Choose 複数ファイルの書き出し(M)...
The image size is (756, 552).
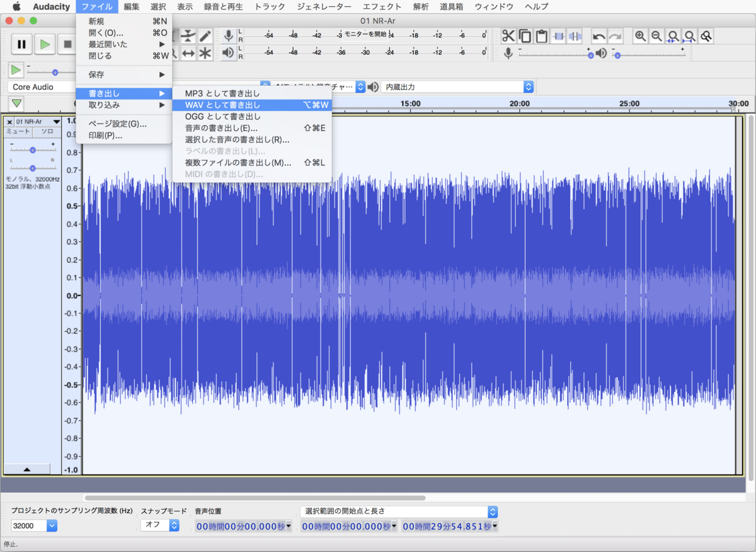(x=252, y=163)
